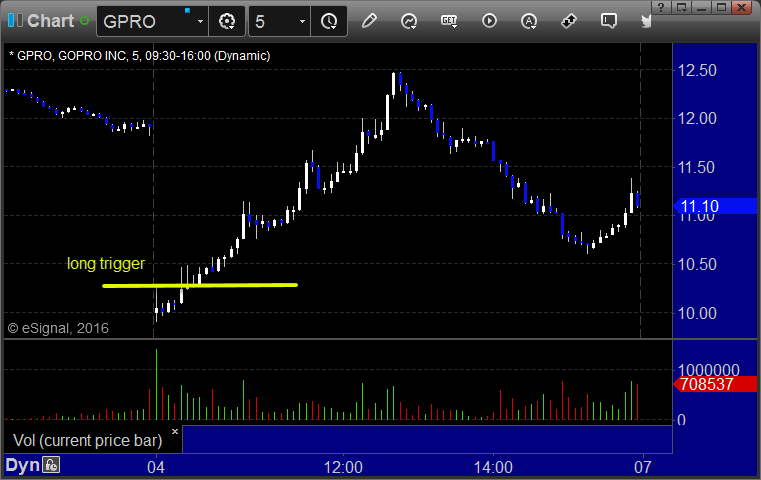Click the chart title GPRO, GOPRO INC text
Image resolution: width=761 pixels, height=480 pixels.
(139, 56)
